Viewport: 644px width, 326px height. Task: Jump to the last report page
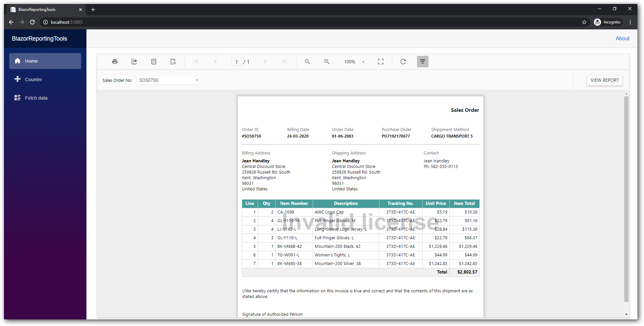285,61
